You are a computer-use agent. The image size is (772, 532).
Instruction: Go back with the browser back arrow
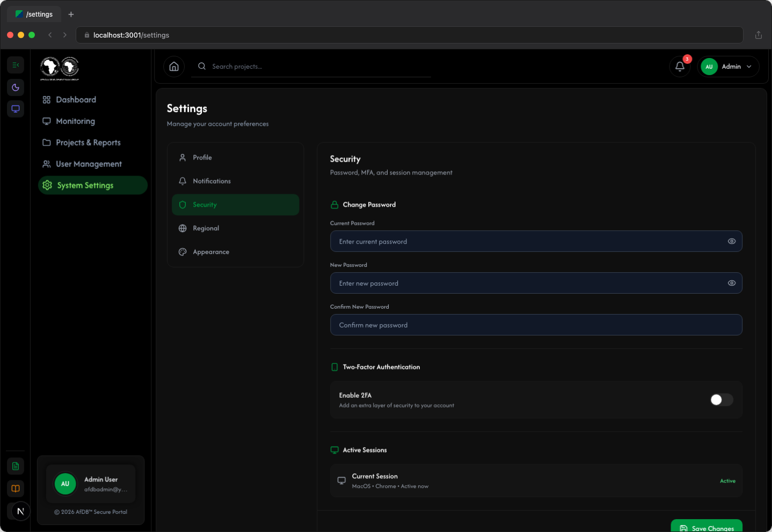click(50, 35)
